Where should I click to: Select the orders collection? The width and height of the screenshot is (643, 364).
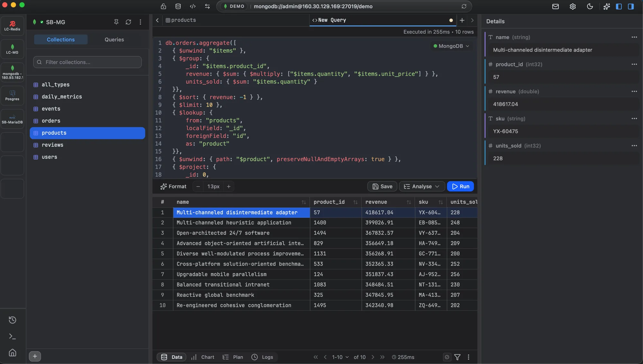(x=87, y=121)
